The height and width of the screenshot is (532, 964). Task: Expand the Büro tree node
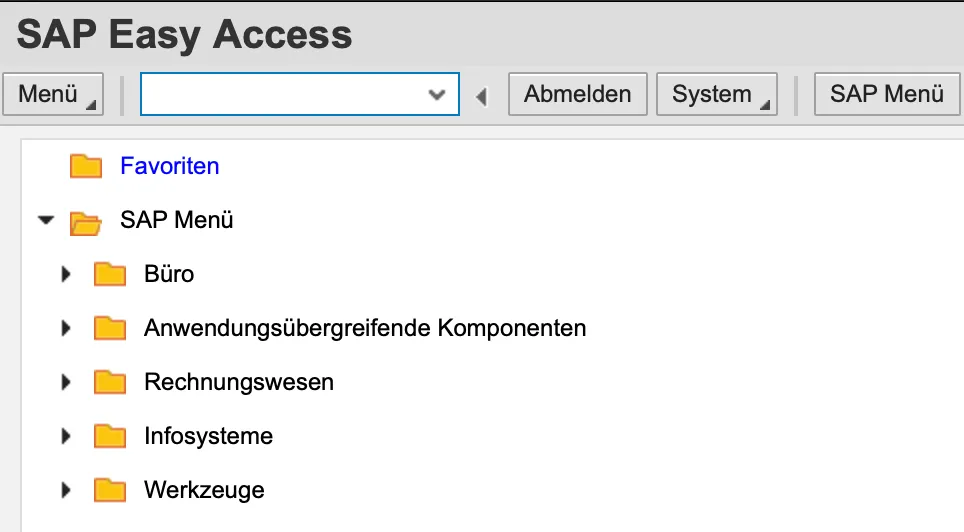coord(67,274)
